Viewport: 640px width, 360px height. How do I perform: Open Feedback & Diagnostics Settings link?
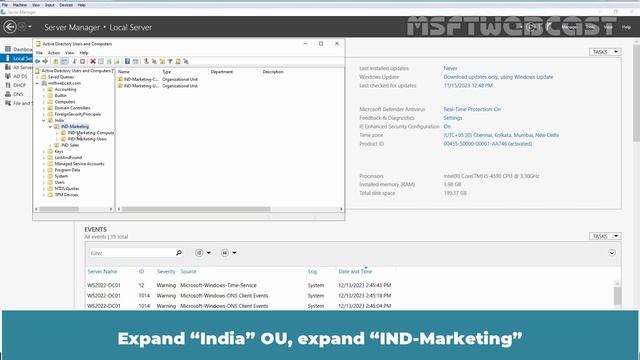coord(453,118)
